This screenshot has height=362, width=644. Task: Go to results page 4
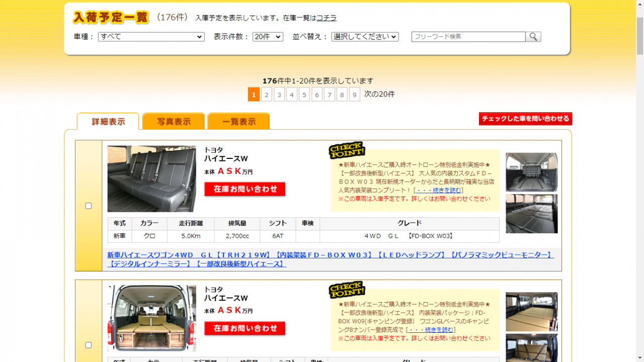point(292,95)
